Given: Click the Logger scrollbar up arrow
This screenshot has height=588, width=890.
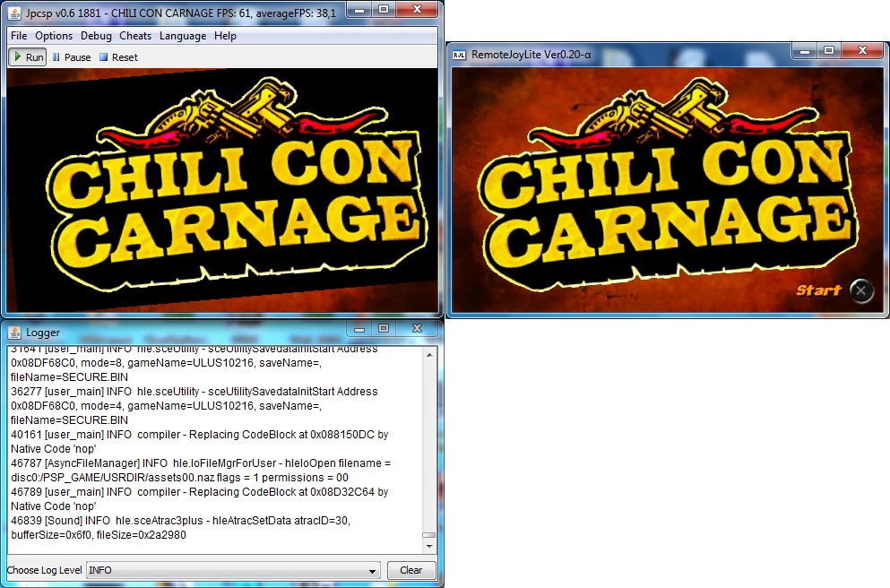Looking at the screenshot, I should coord(429,352).
